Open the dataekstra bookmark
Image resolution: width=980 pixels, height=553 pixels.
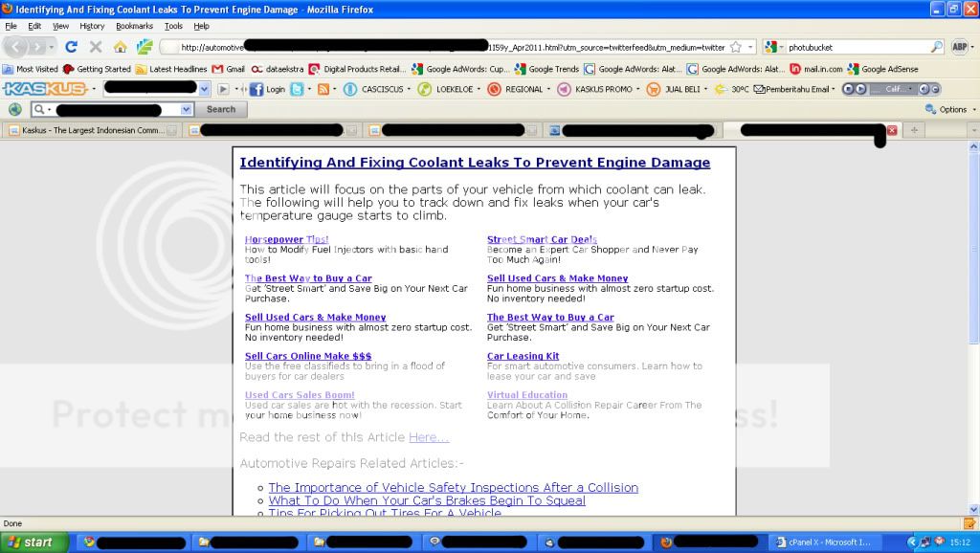click(278, 69)
